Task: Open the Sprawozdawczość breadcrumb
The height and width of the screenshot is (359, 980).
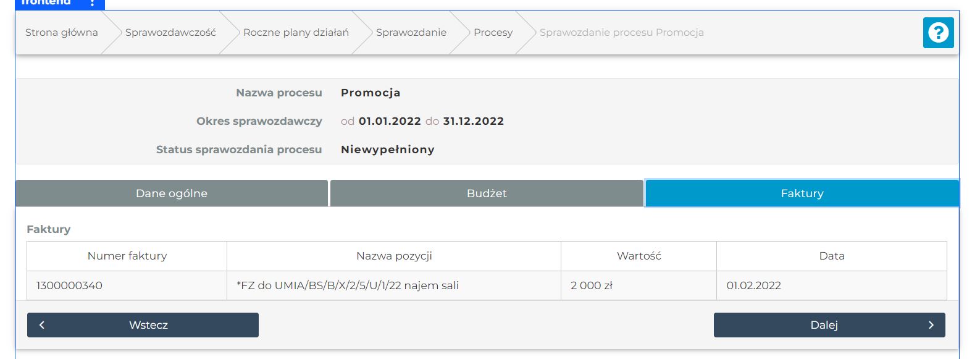Action: pos(170,33)
